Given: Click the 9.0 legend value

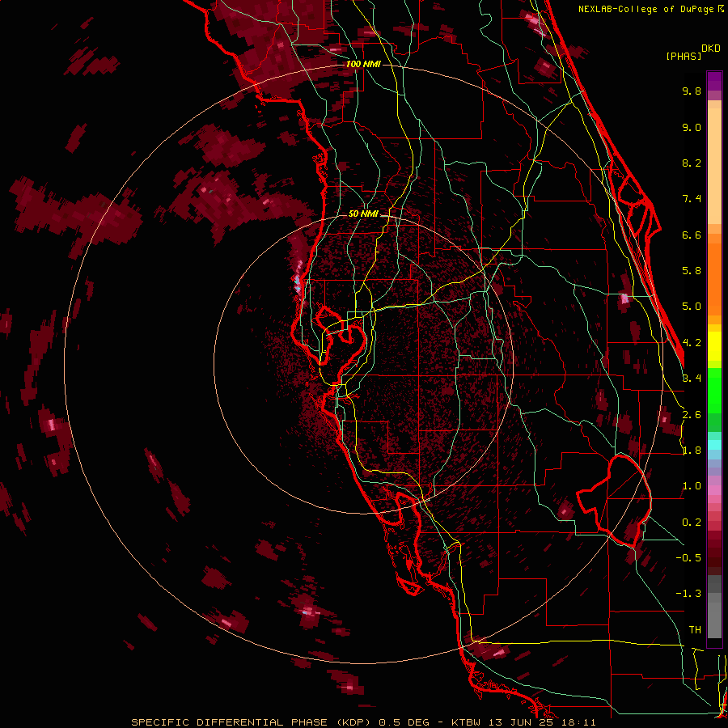Looking at the screenshot, I should tap(692, 127).
